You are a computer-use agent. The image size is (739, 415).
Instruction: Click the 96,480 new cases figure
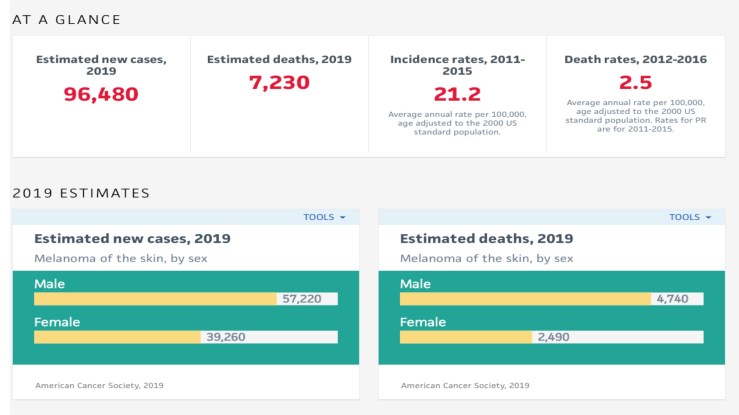(101, 95)
